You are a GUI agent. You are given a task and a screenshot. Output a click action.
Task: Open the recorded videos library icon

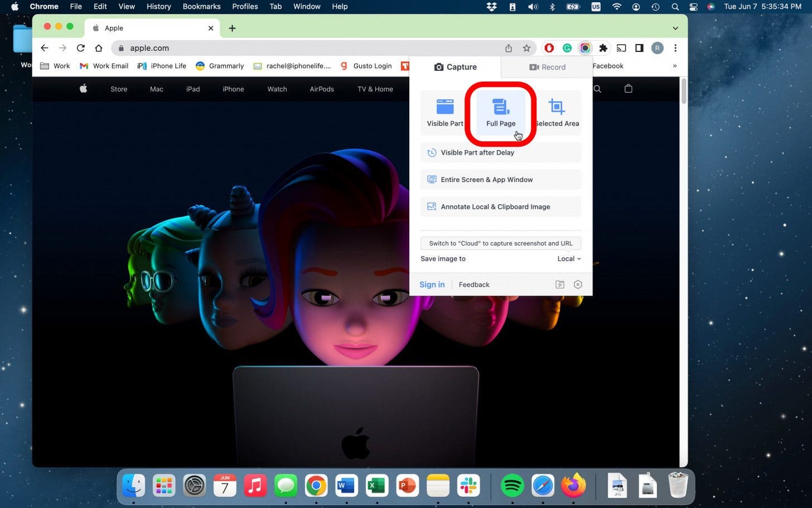[x=559, y=284]
